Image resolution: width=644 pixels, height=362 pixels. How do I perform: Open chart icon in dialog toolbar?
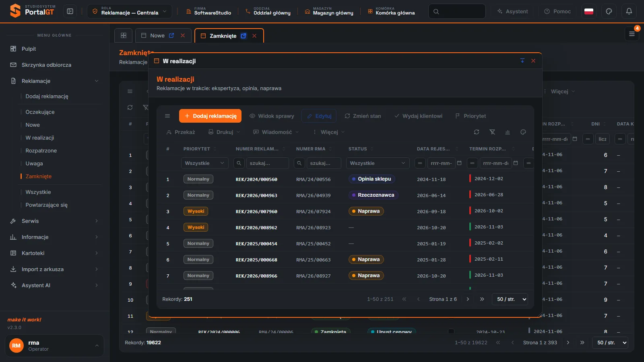click(508, 132)
